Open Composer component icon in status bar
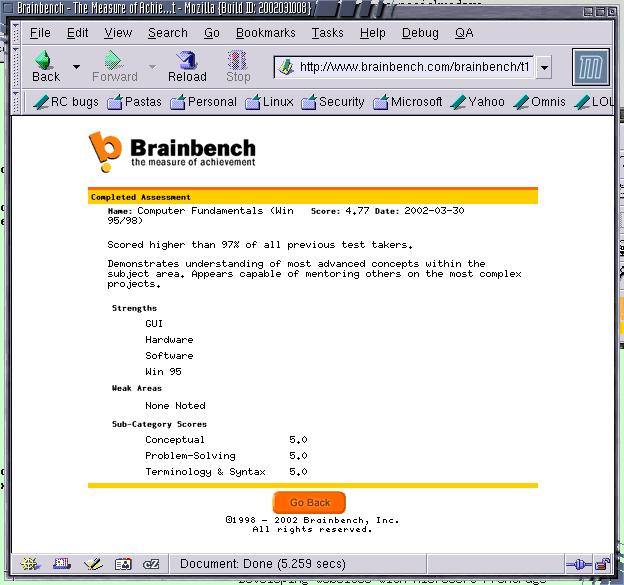The width and height of the screenshot is (624, 585). (93, 564)
